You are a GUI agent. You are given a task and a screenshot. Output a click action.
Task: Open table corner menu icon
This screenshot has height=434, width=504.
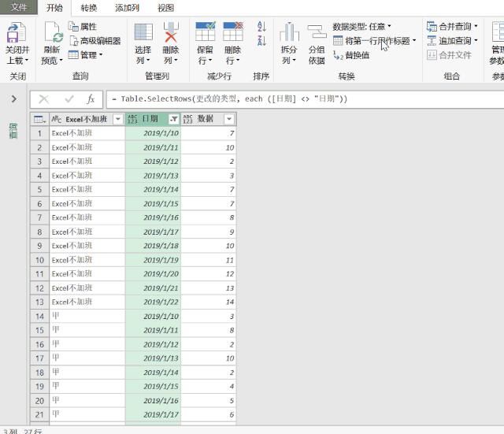coord(40,119)
